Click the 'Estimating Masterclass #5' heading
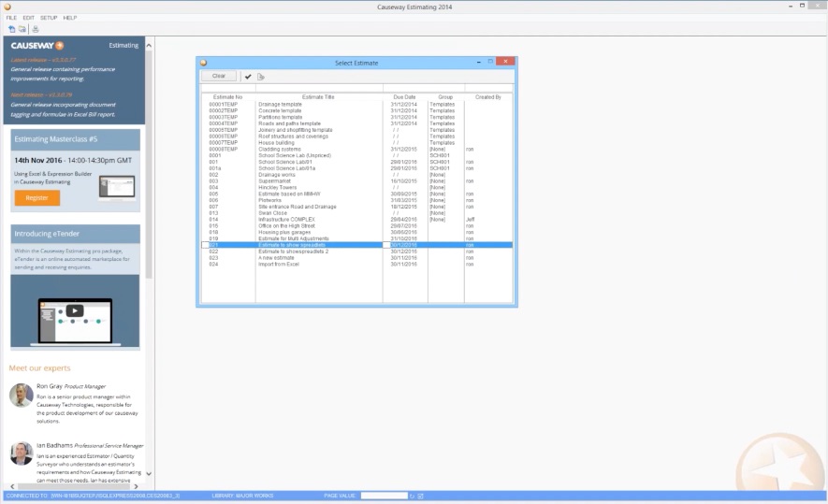The height and width of the screenshot is (504, 828). 56,139
